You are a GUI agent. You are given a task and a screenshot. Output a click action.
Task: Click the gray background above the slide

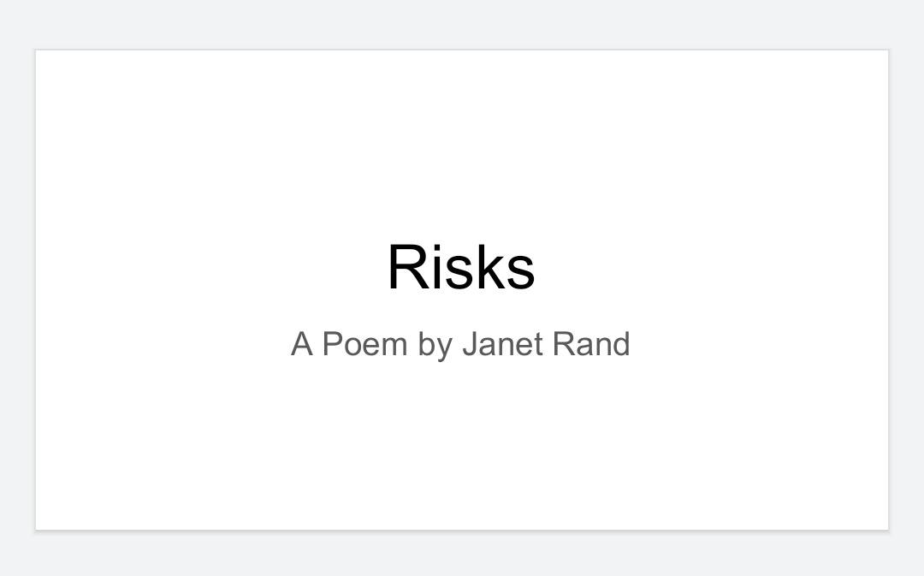point(462,24)
